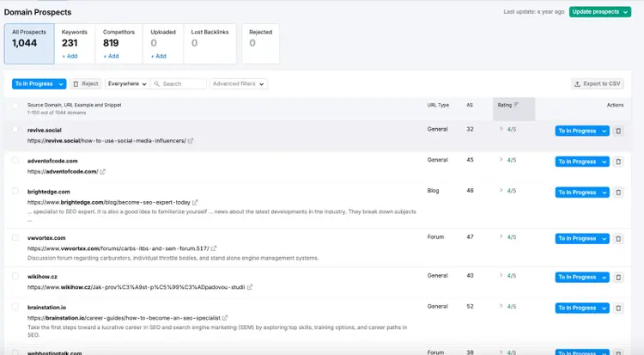
Task: Click Export to CSV button
Action: pyautogui.click(x=598, y=84)
